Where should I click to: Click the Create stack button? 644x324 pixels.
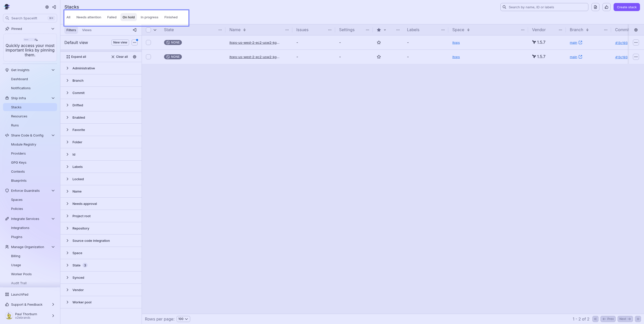[x=627, y=7]
